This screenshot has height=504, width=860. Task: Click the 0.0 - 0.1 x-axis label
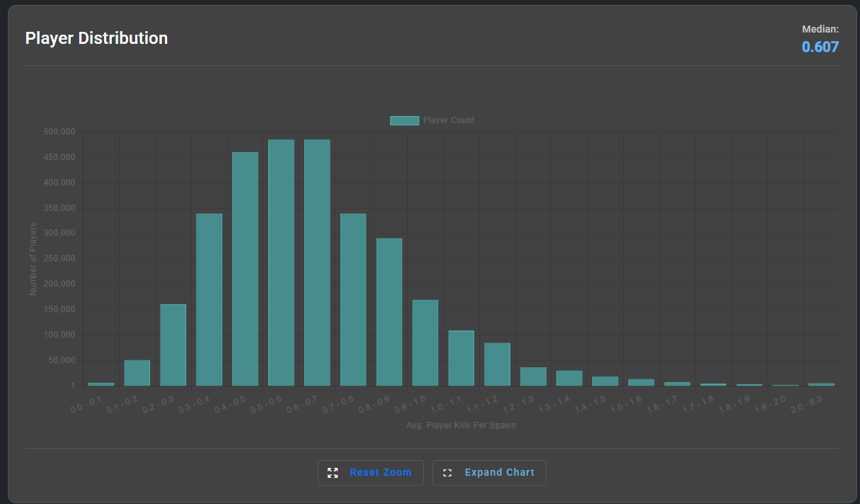click(87, 405)
